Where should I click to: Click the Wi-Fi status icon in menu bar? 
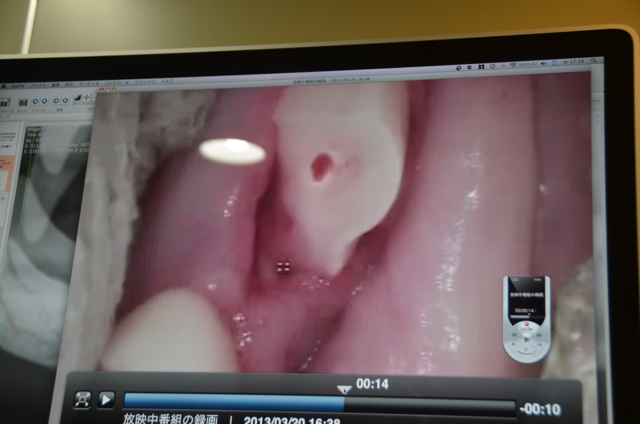[x=513, y=64]
